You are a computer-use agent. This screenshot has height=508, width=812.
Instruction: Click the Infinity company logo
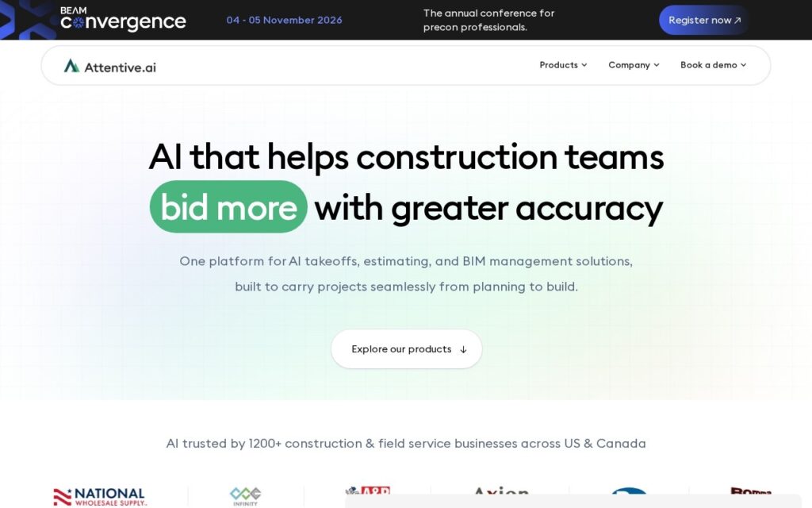246,497
